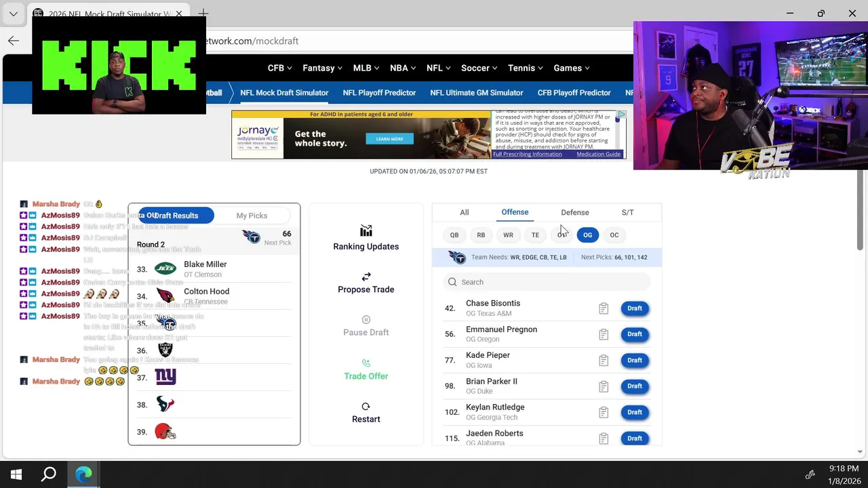
Task: Filter players by RB position
Action: pos(481,235)
